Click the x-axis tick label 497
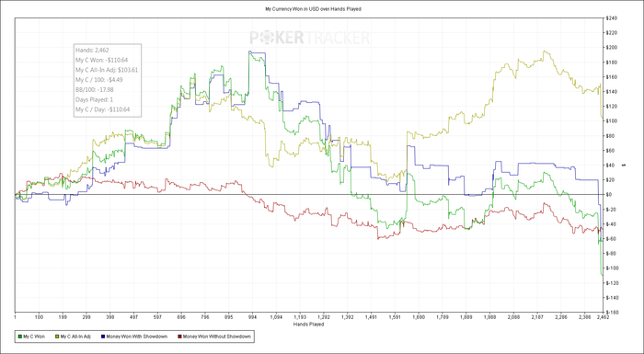644x354 pixels. tap(134, 317)
